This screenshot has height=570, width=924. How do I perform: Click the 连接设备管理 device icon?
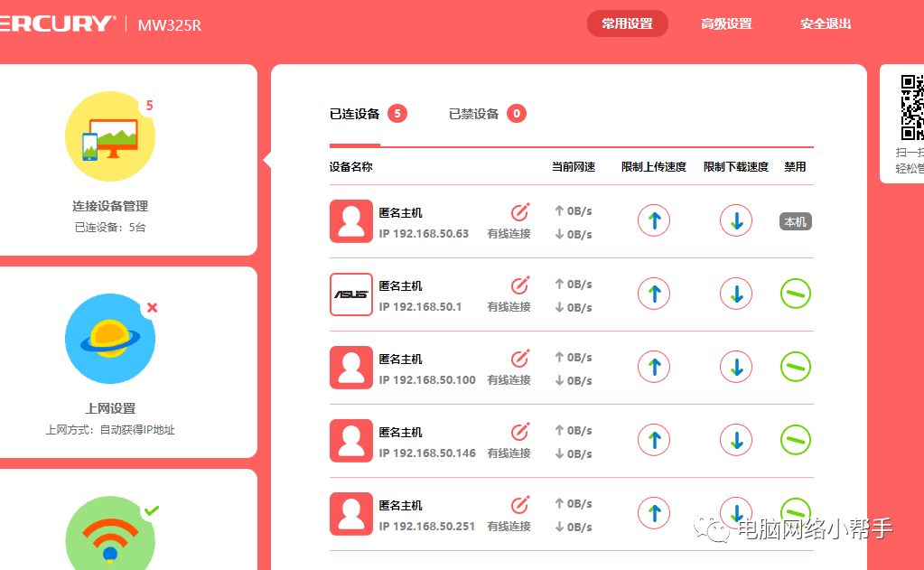[x=110, y=135]
